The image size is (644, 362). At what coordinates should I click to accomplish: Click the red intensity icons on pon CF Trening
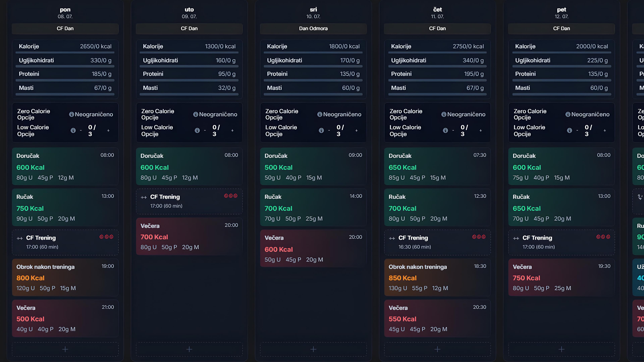(x=106, y=237)
